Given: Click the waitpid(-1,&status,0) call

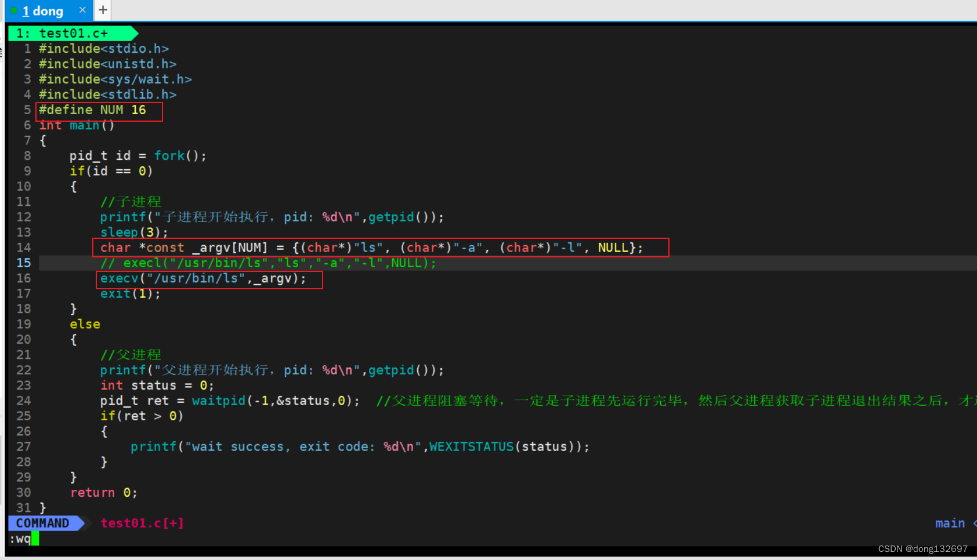Looking at the screenshot, I should point(276,401).
